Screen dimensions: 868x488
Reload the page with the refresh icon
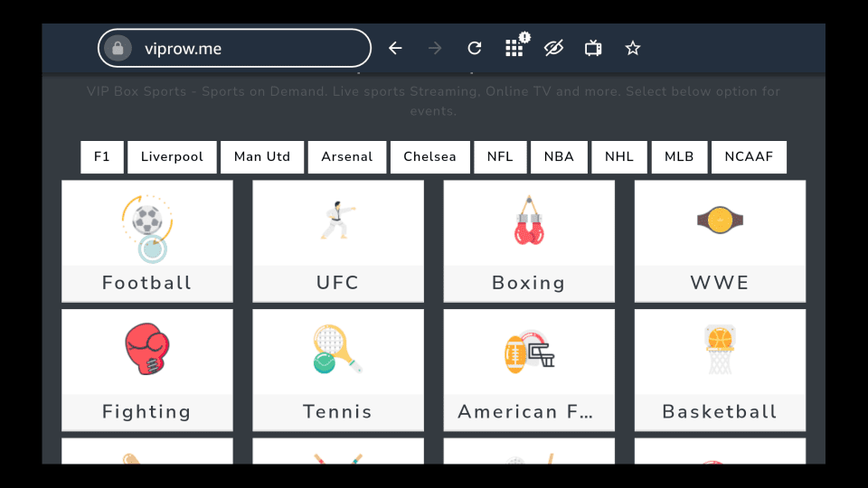tap(475, 48)
